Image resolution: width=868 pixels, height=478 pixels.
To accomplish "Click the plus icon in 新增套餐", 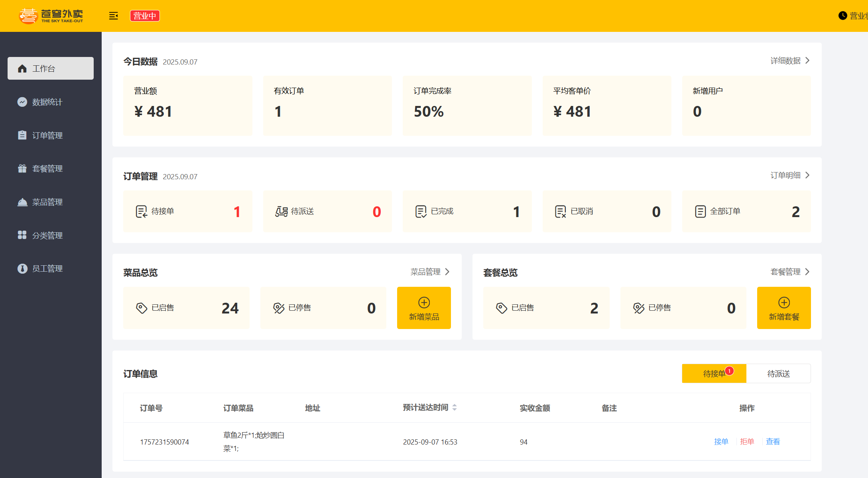I will (784, 302).
